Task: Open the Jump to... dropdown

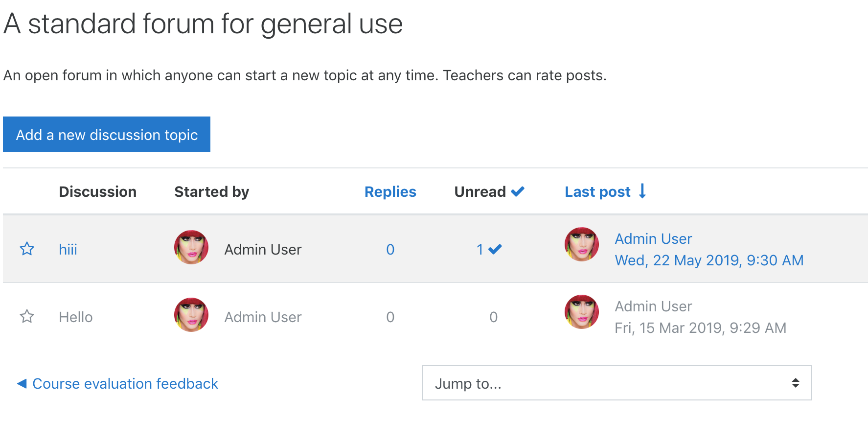Action: coord(617,383)
